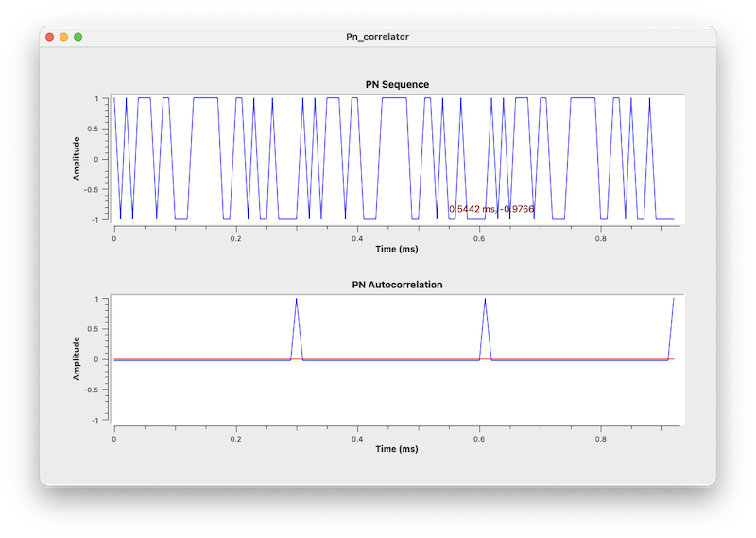756x538 pixels.
Task: Click the Pn_correlator window title
Action: (x=377, y=37)
